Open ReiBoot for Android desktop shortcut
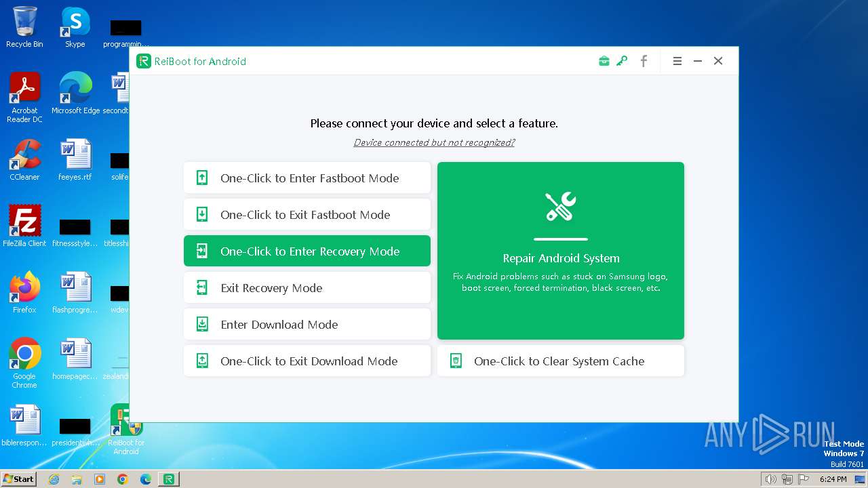 click(126, 430)
